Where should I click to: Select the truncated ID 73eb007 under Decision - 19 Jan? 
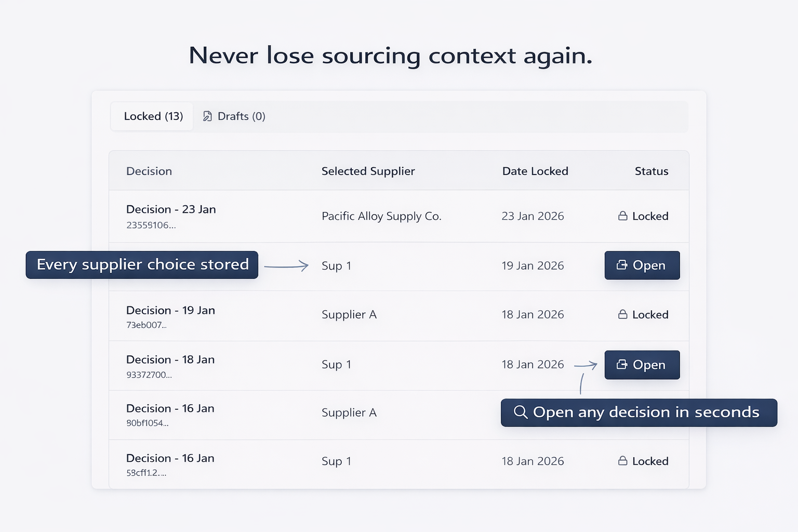146,325
